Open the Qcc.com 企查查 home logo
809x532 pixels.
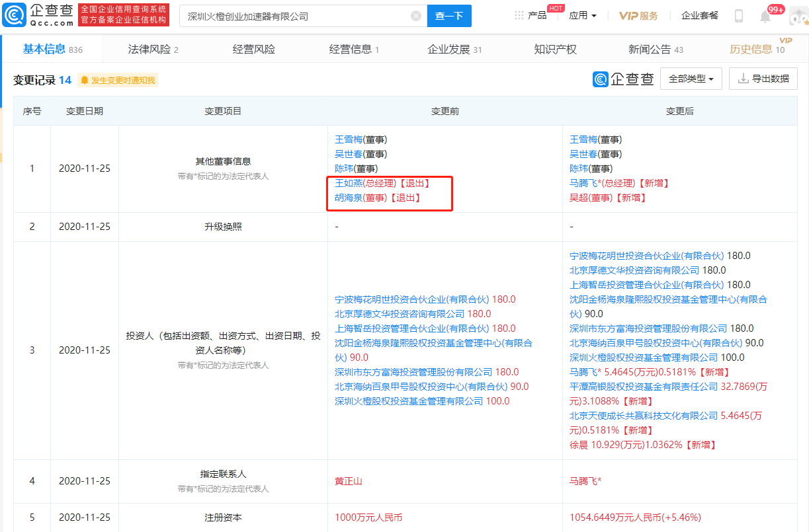pyautogui.click(x=38, y=15)
